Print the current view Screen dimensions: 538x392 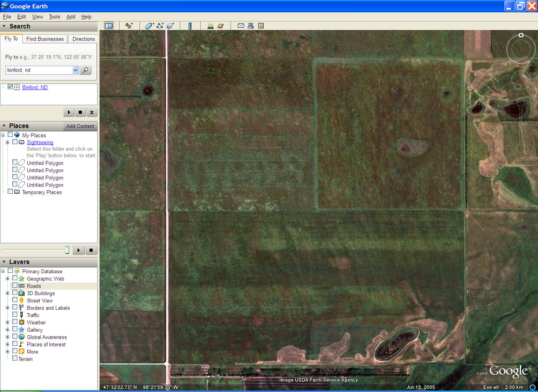[251, 26]
